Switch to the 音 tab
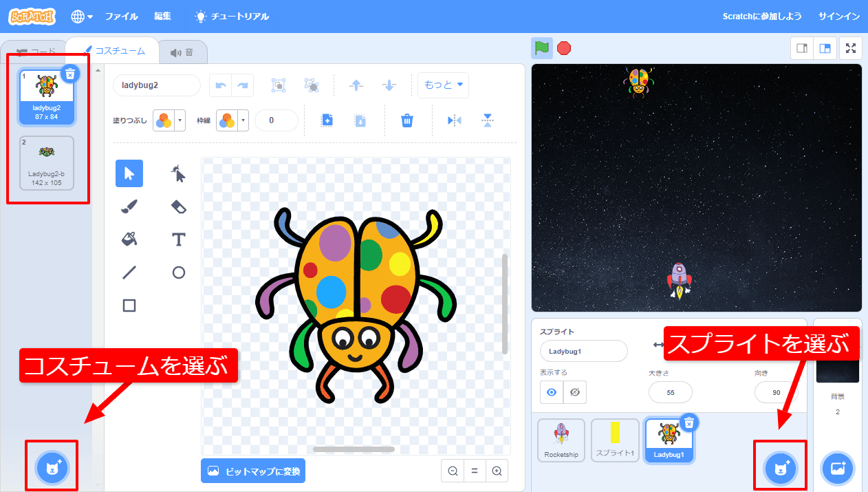The height and width of the screenshot is (492, 868). click(x=183, y=50)
